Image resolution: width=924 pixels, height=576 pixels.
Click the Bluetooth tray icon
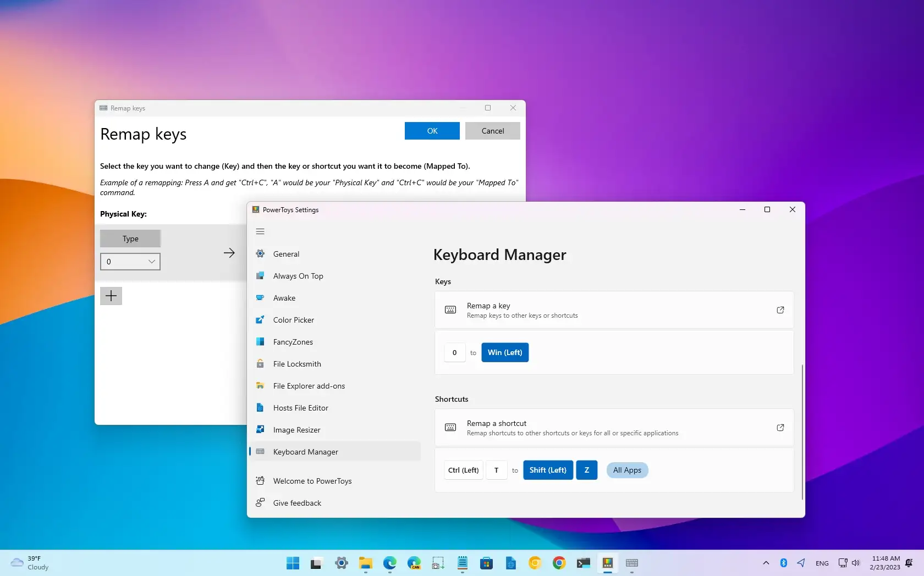tap(783, 563)
